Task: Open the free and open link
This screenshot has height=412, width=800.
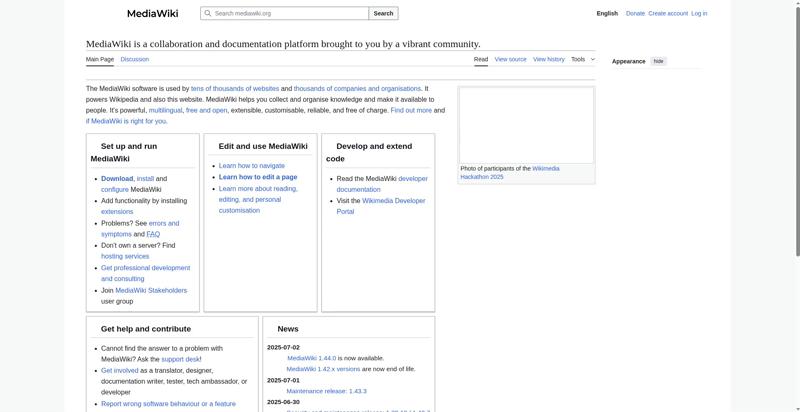Action: click(x=207, y=111)
